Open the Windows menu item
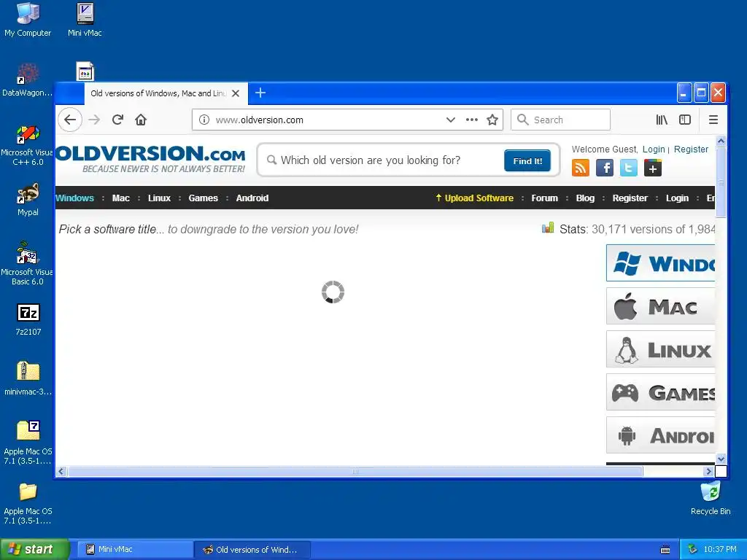 tap(74, 198)
